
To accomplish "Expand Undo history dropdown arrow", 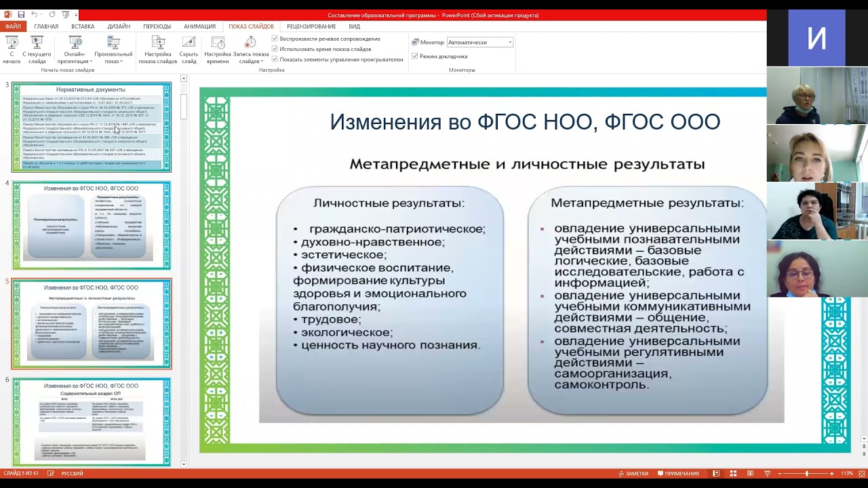I will [x=41, y=15].
